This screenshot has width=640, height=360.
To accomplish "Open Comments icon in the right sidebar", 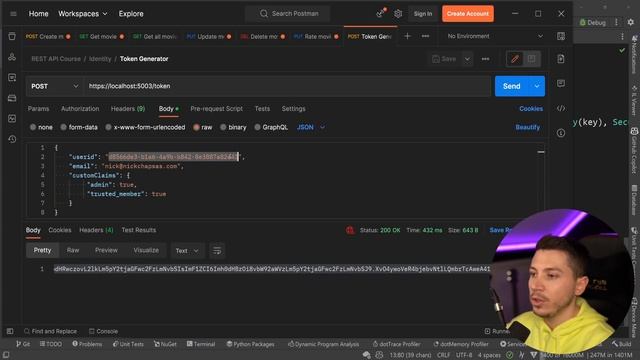I will click(561, 83).
